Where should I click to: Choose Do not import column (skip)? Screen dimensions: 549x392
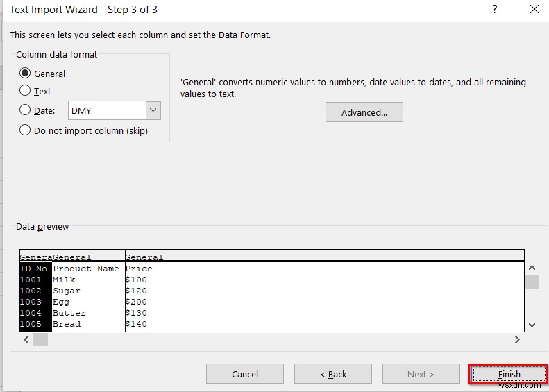coord(83,130)
